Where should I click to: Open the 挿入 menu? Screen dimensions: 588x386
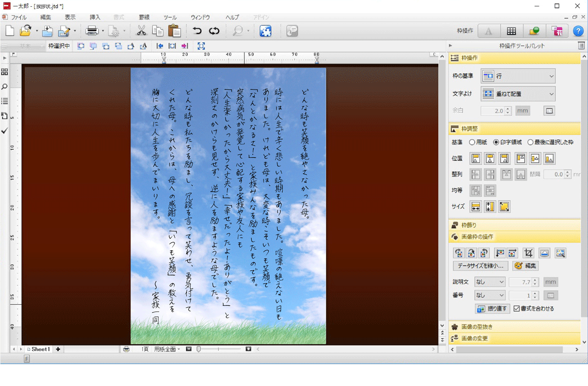[x=95, y=17]
